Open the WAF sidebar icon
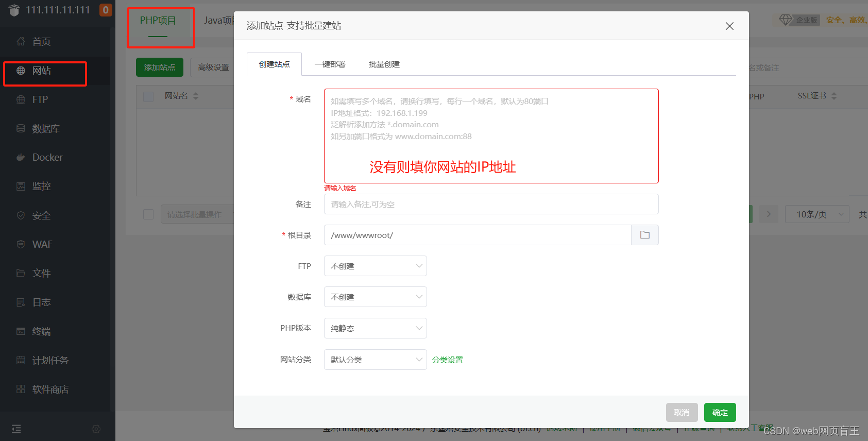The width and height of the screenshot is (868, 441). tap(21, 244)
